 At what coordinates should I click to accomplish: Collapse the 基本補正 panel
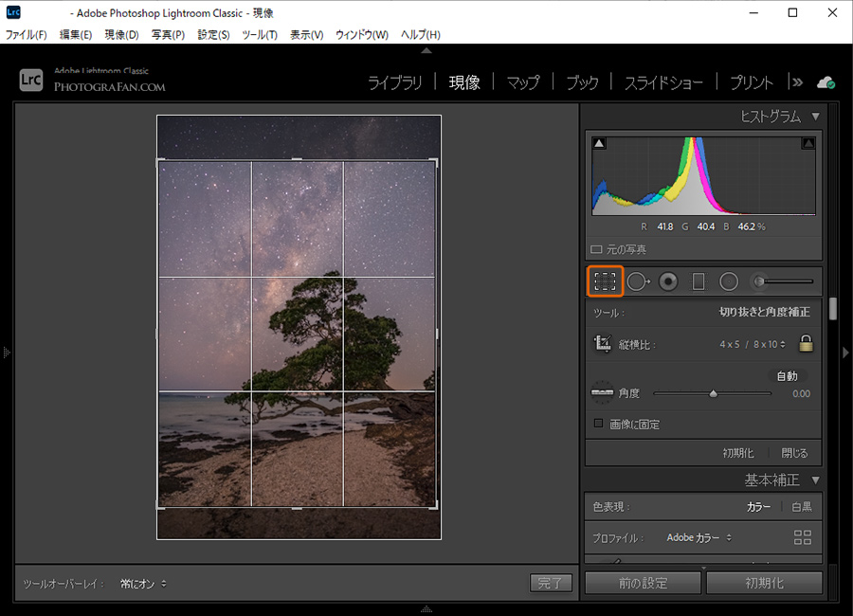815,480
